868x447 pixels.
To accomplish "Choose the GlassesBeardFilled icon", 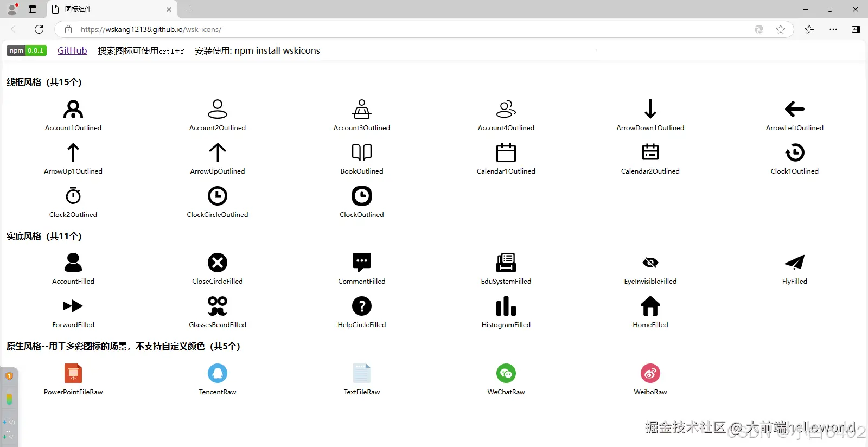I will [x=218, y=306].
